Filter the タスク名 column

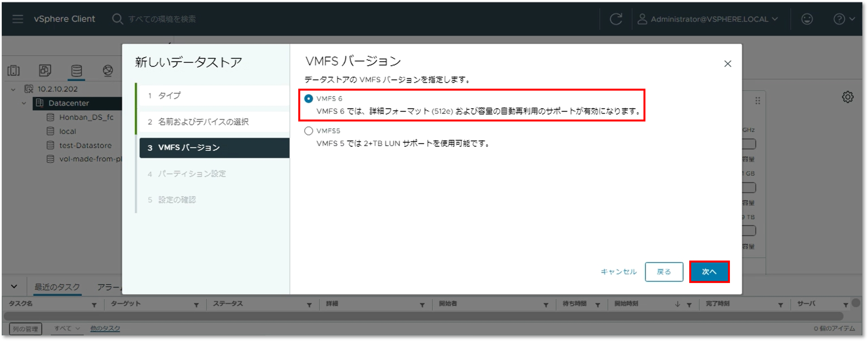coord(94,305)
